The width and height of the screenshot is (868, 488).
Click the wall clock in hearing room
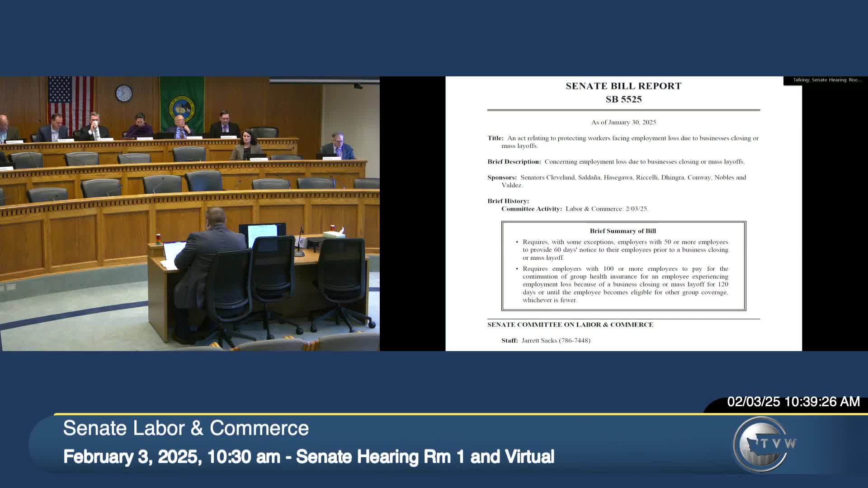pyautogui.click(x=124, y=94)
